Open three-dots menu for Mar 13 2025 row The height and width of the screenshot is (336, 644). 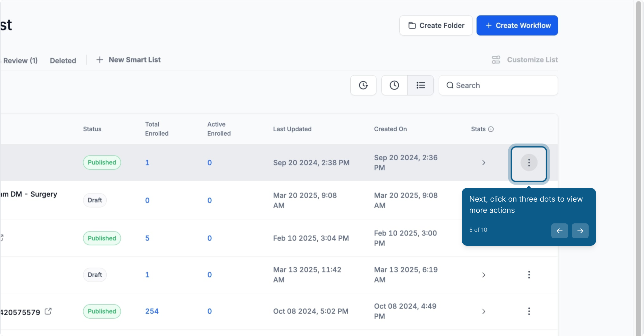click(x=529, y=275)
